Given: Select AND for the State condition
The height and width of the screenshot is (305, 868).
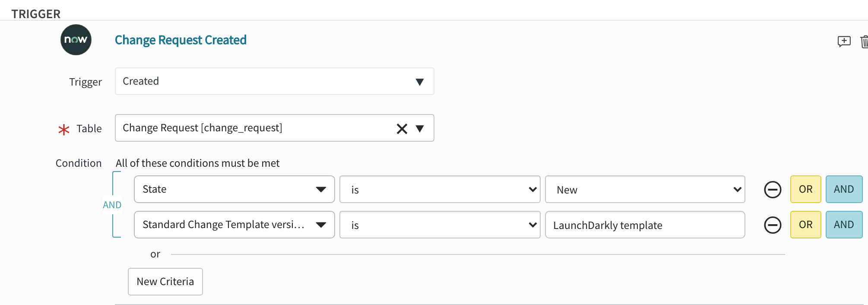Looking at the screenshot, I should [844, 189].
